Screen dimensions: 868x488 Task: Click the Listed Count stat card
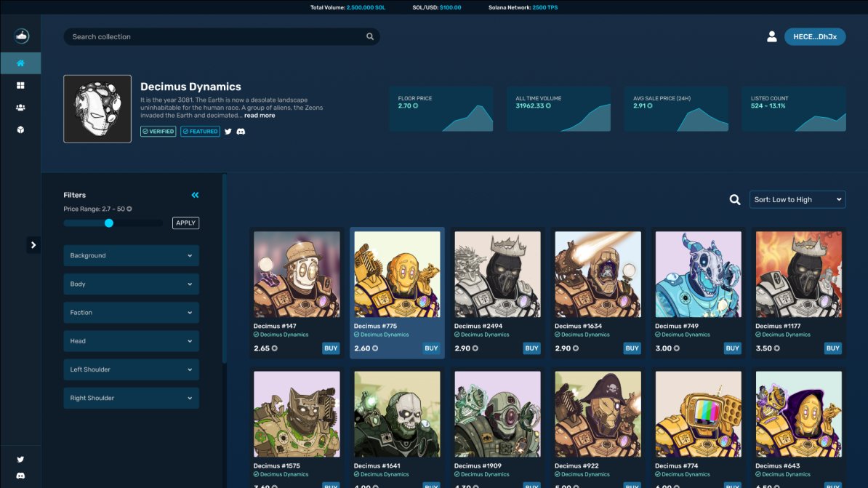click(794, 108)
